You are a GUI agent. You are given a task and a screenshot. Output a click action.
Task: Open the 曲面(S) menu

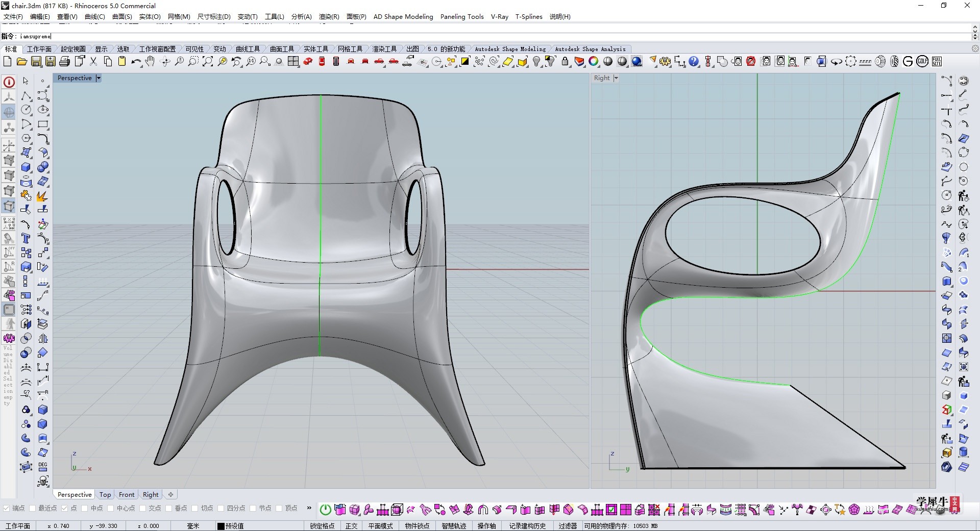click(122, 17)
